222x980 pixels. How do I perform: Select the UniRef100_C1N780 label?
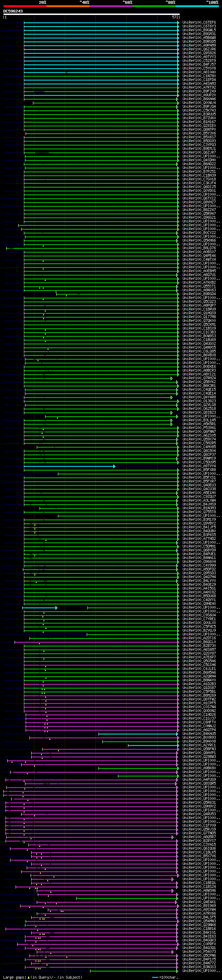coord(199,76)
